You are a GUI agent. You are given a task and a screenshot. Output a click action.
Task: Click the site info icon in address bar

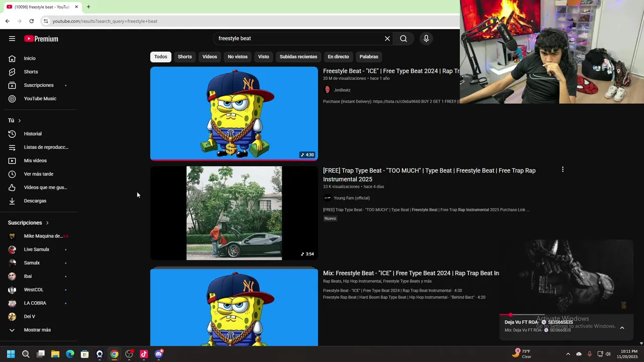[x=46, y=21]
